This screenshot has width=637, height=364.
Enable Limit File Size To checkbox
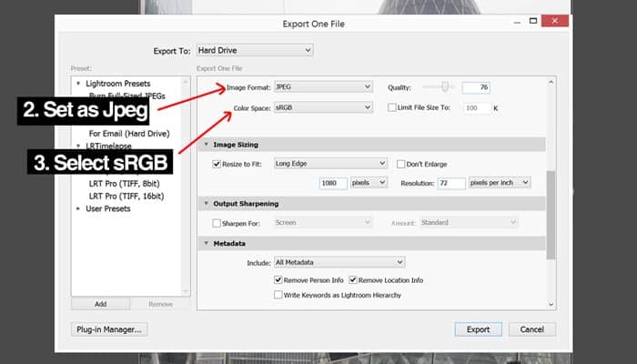pyautogui.click(x=392, y=107)
